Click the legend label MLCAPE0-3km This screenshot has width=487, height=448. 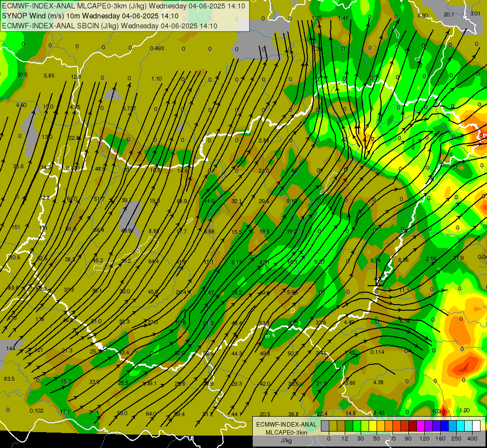pos(286,433)
